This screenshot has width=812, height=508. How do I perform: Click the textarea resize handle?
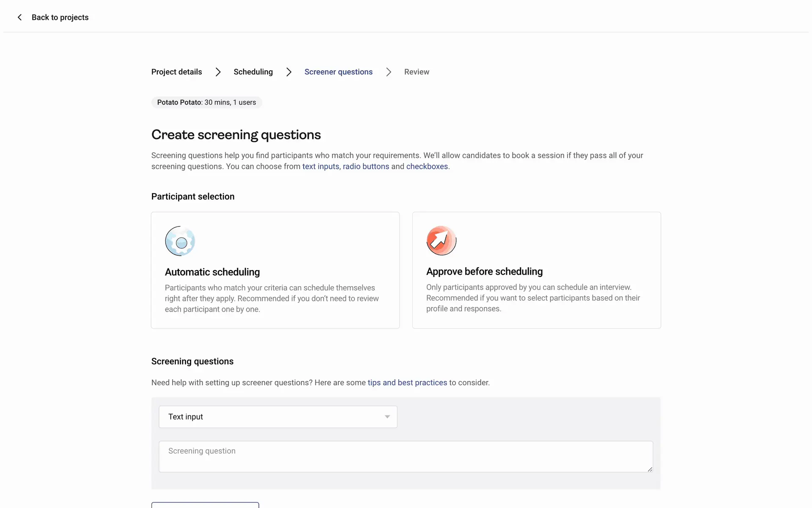(650, 469)
